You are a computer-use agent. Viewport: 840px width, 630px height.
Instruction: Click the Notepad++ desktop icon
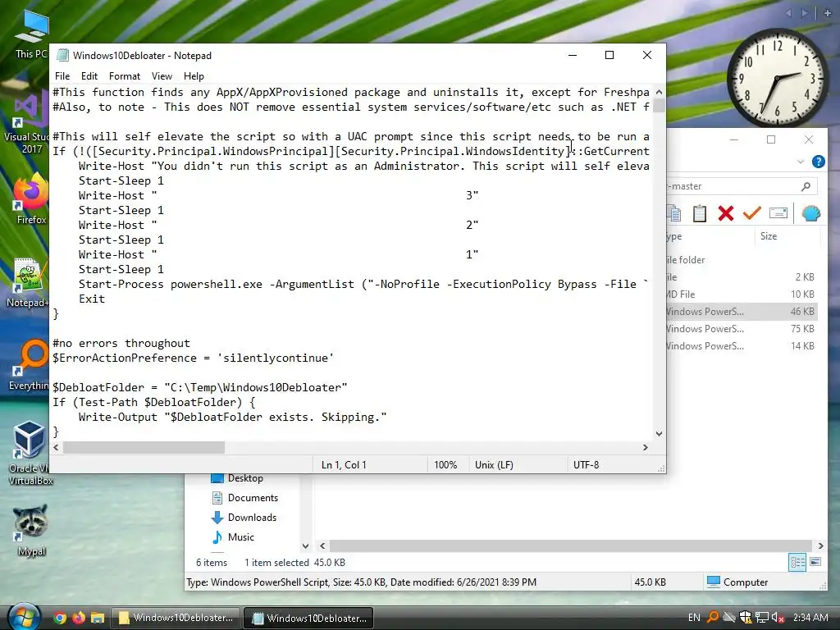coord(28,283)
